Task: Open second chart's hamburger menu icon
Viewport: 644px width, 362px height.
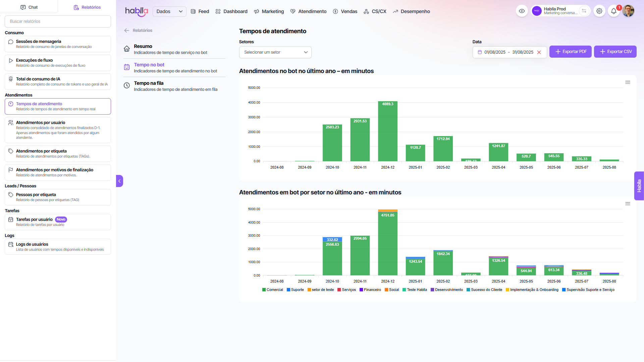Action: [628, 204]
